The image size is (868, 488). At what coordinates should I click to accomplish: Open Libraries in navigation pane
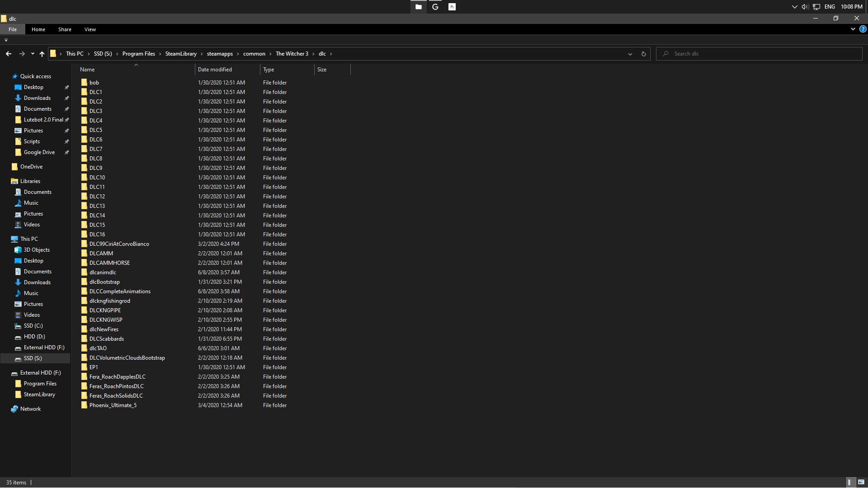[30, 181]
